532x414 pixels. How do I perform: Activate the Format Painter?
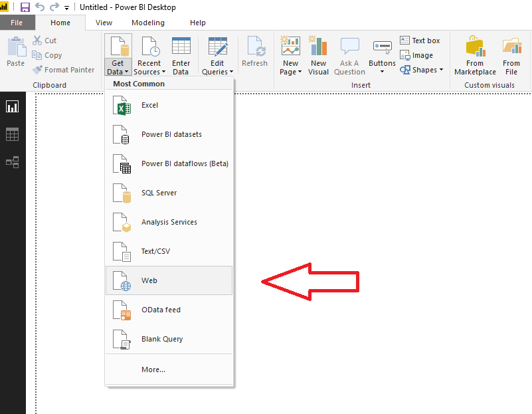(x=63, y=70)
